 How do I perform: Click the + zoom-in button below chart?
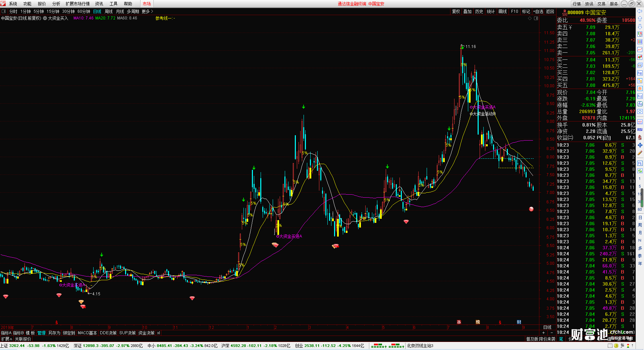544,333
